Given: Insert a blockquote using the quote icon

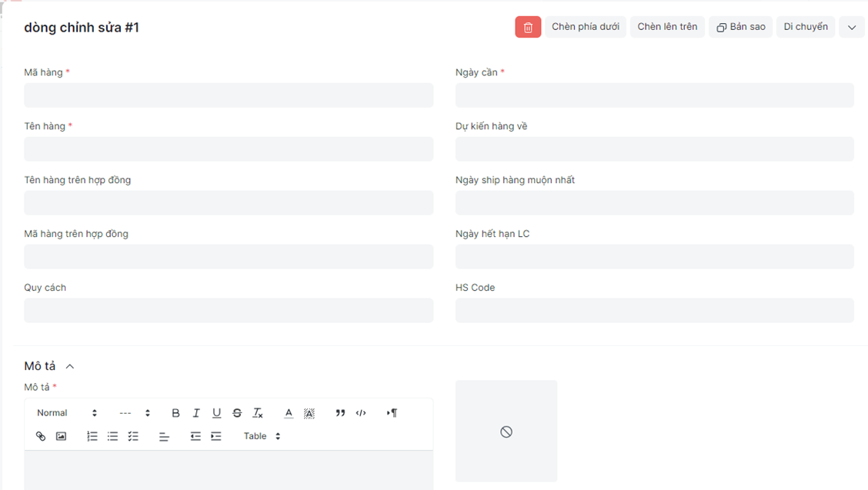Looking at the screenshot, I should (x=340, y=413).
